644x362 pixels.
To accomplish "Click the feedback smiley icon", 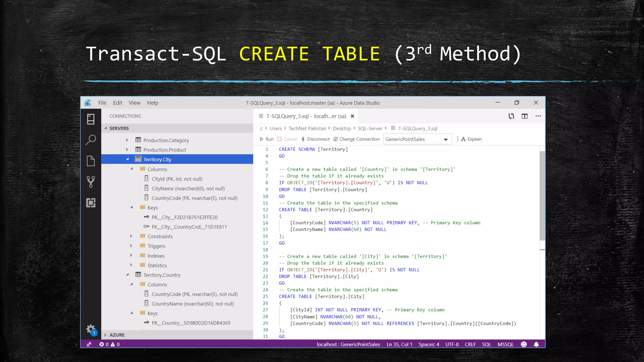I will (x=524, y=344).
